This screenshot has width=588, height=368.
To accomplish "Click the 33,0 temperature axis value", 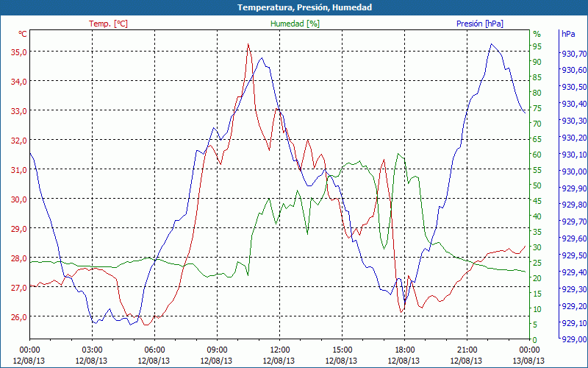I will coord(19,111).
